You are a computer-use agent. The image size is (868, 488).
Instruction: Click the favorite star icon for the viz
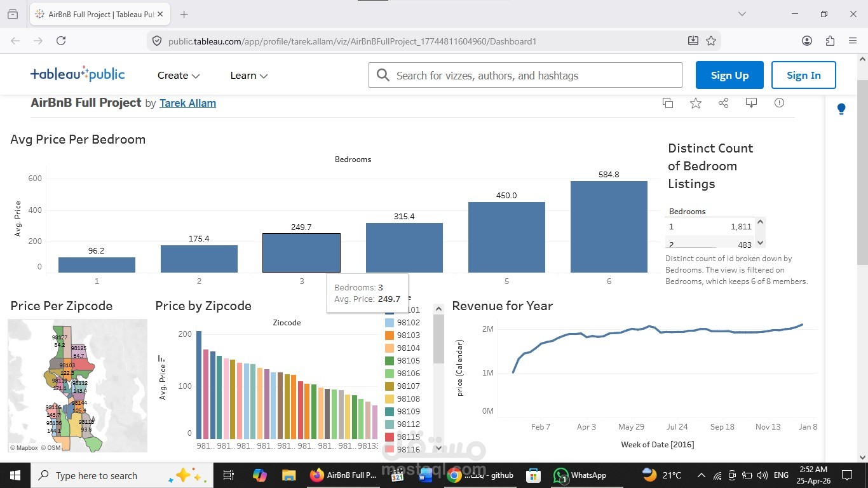pos(696,103)
